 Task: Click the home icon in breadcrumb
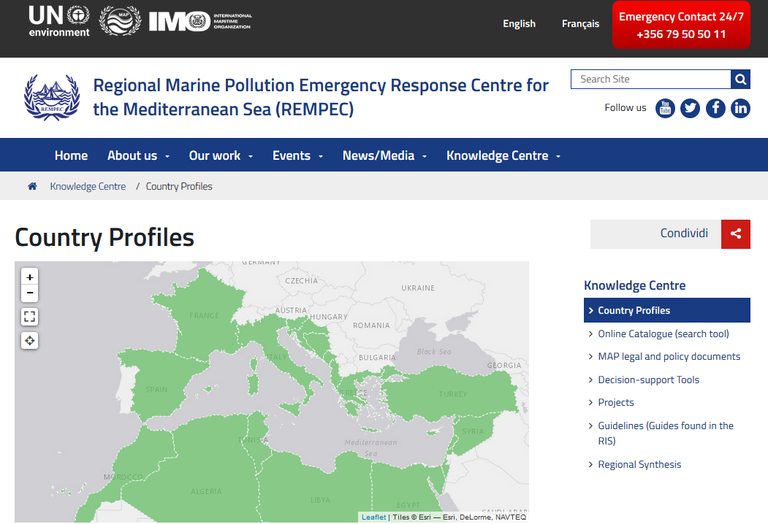tap(32, 186)
